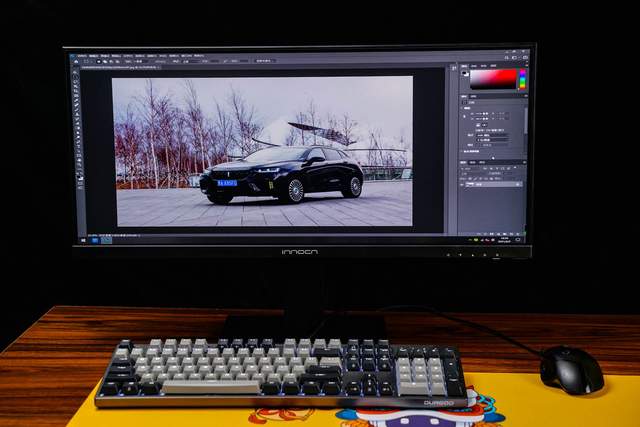The image size is (640, 427).
Task: Click the Share icon at top right
Action: 525,58
